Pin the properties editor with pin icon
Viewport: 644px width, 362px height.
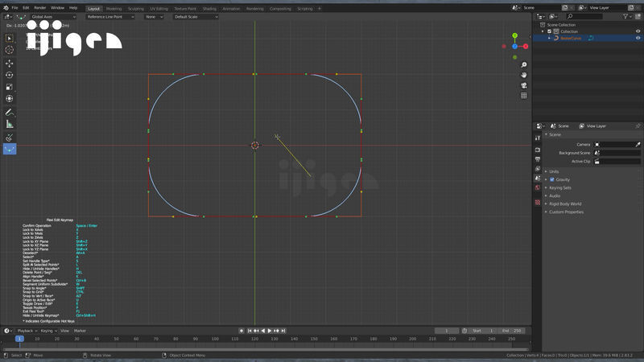click(x=638, y=126)
